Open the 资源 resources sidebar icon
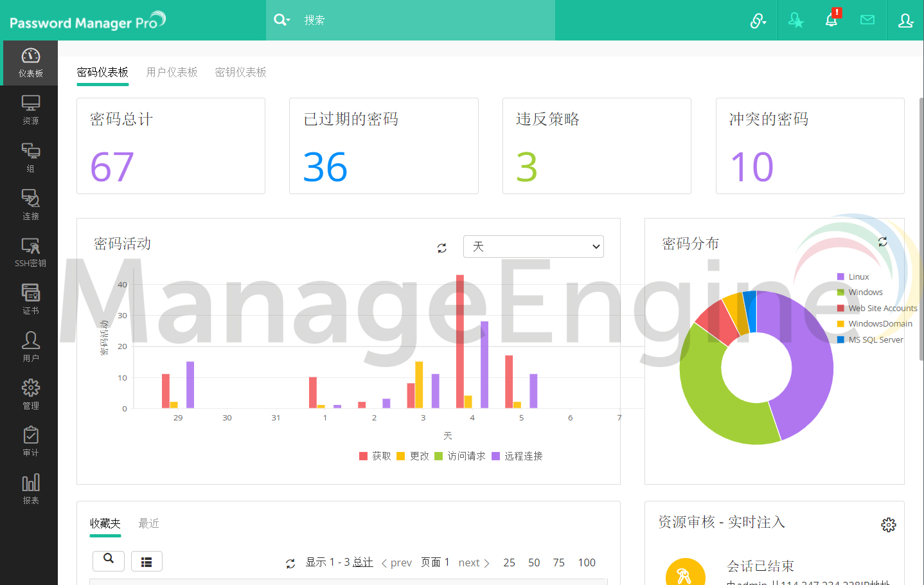The height and width of the screenshot is (585, 924). [x=30, y=110]
